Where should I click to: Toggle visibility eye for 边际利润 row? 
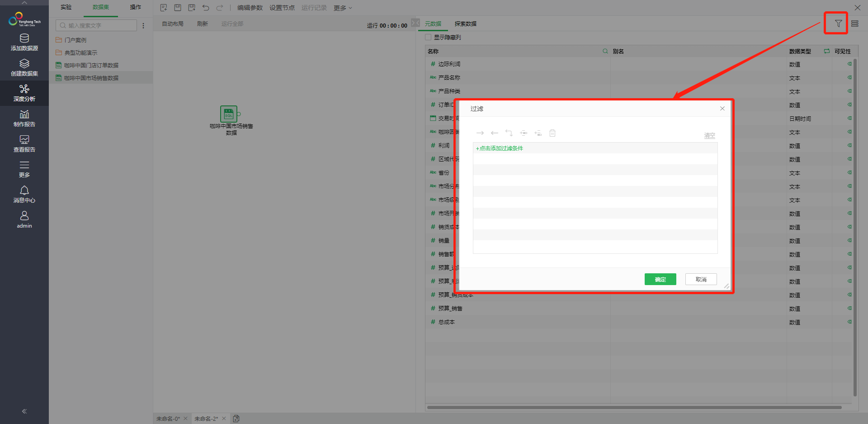coord(849,64)
